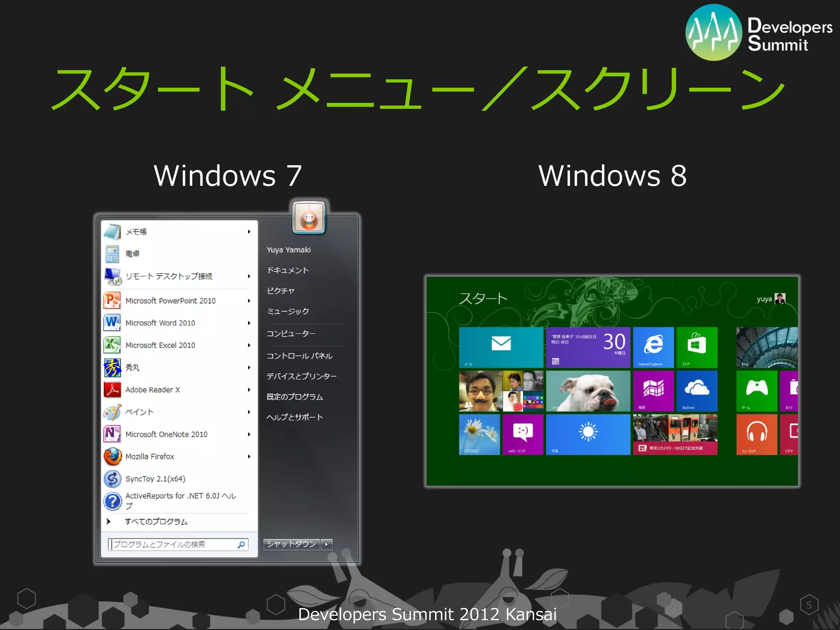Click the user account picture in Start menu
Image resolution: width=840 pixels, height=630 pixels.
point(309,217)
